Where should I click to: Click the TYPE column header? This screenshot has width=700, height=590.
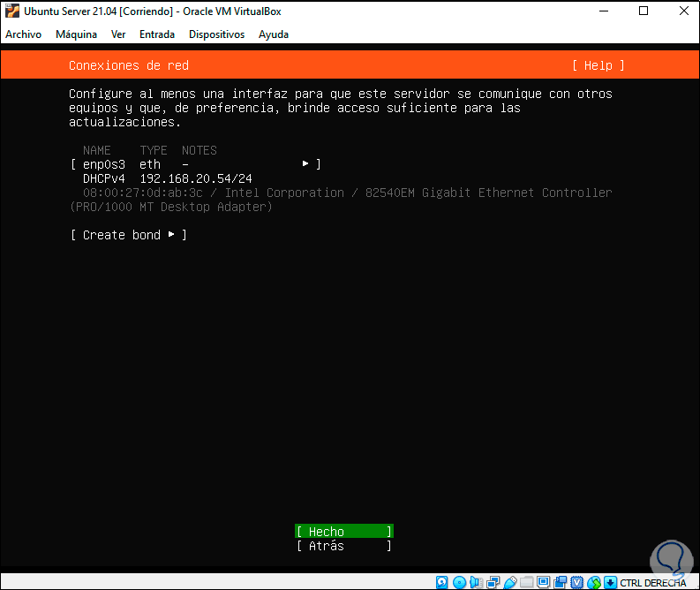coord(154,150)
